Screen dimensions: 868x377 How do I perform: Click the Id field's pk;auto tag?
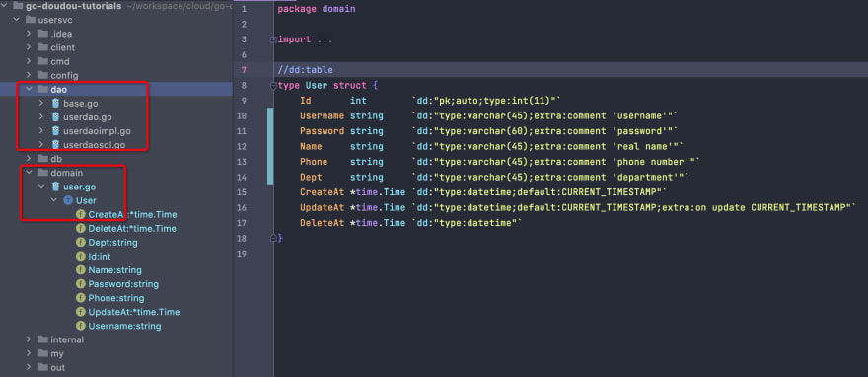point(486,101)
